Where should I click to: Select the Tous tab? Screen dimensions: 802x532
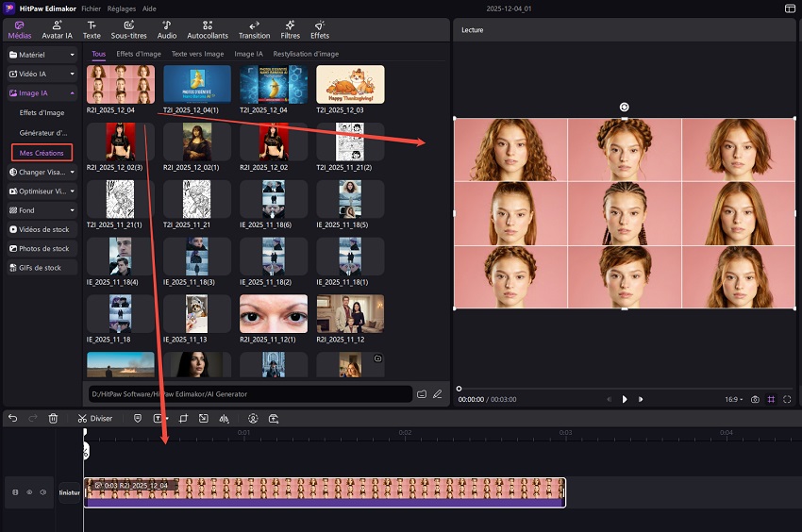coord(98,54)
